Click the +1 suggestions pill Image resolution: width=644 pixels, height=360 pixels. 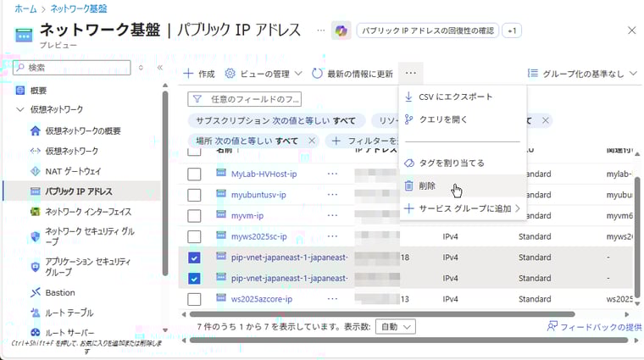click(512, 30)
